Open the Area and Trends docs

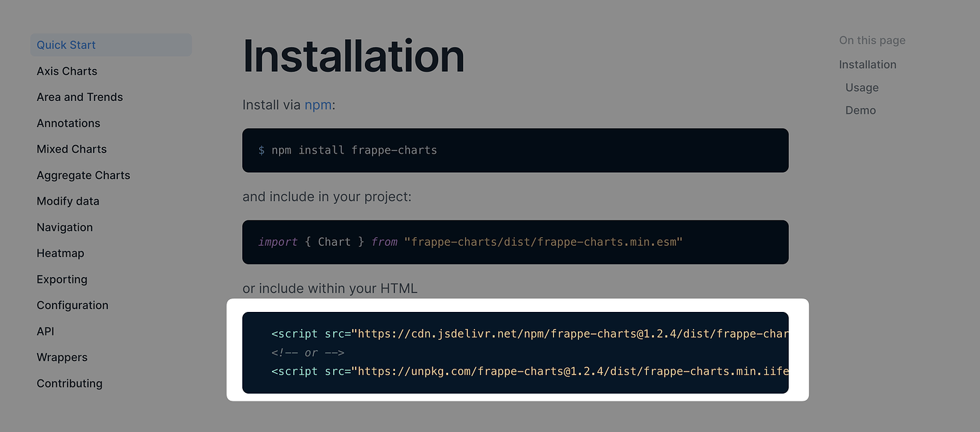pyautogui.click(x=80, y=97)
